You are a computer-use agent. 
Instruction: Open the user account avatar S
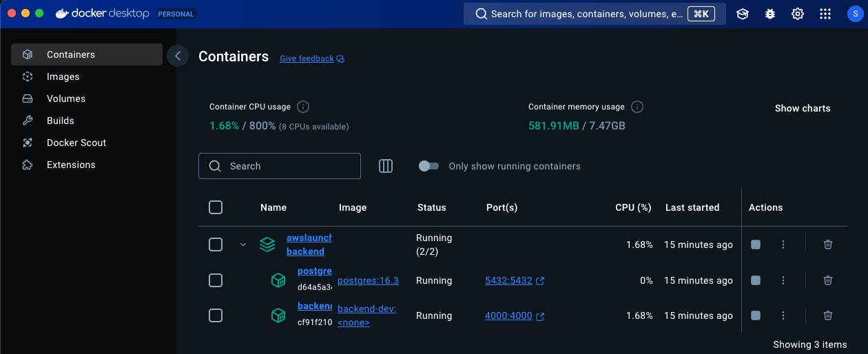[854, 14]
